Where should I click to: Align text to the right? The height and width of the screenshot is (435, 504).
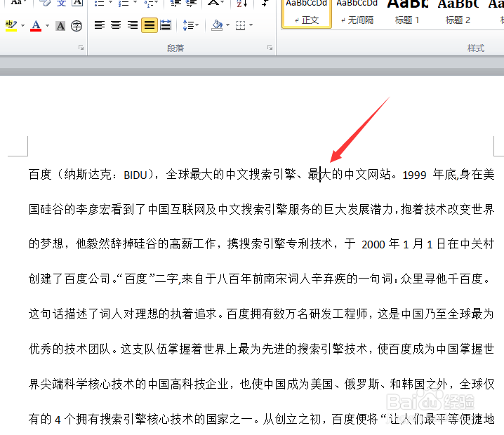point(133,25)
